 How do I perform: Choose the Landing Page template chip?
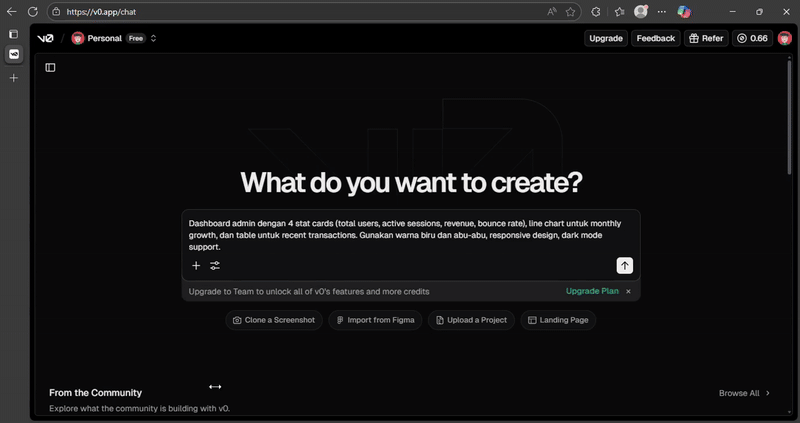[558, 320]
